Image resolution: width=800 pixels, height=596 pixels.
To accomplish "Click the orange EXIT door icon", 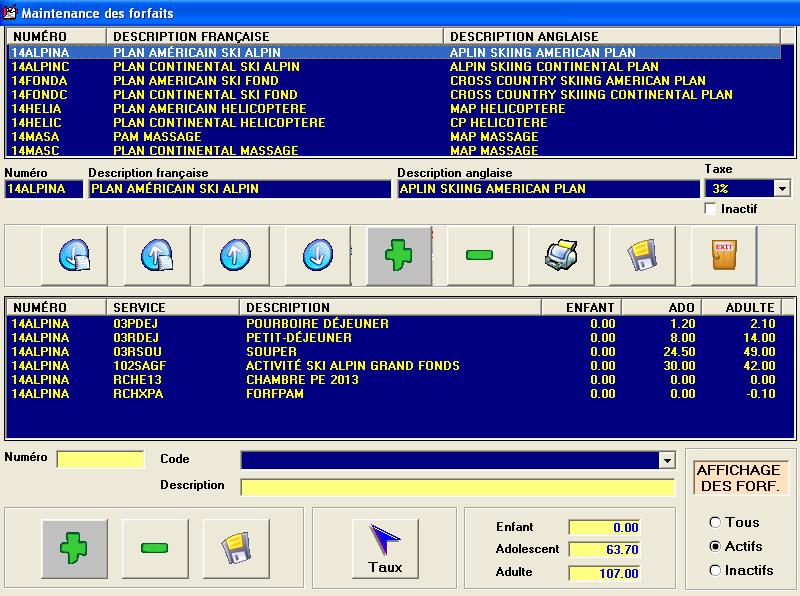I will (x=723, y=255).
